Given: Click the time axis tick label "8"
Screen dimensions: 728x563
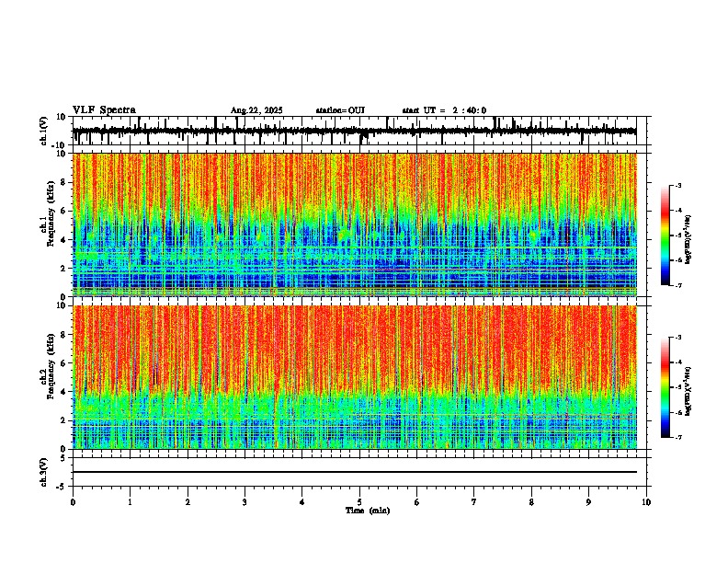Looking at the screenshot, I should (x=531, y=502).
